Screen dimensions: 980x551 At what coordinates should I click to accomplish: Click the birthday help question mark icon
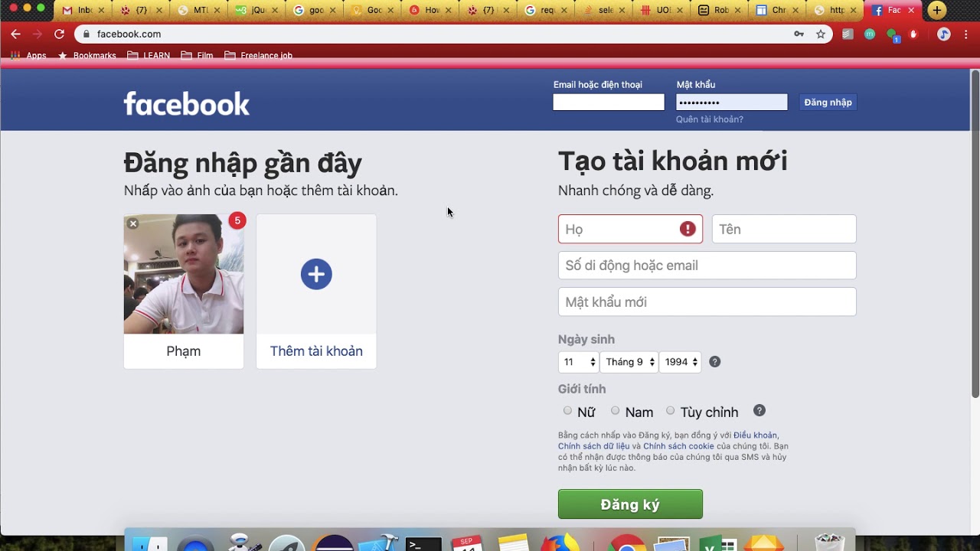tap(714, 362)
